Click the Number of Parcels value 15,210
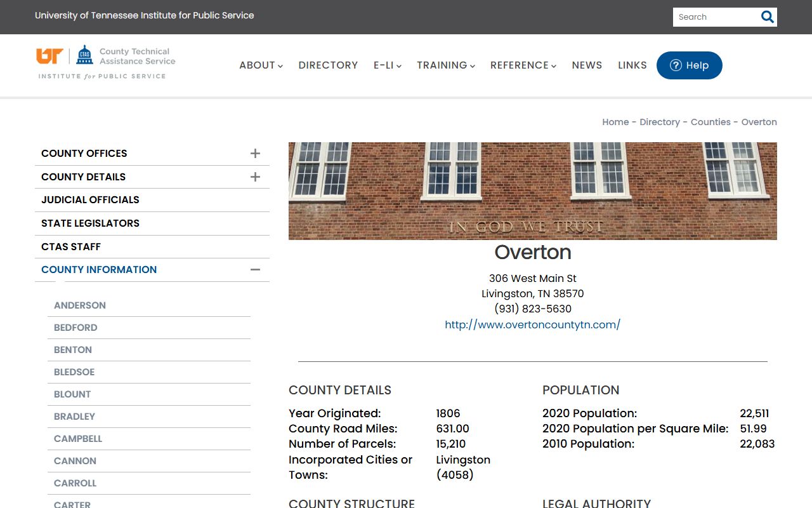This screenshot has width=812, height=508. click(x=450, y=444)
